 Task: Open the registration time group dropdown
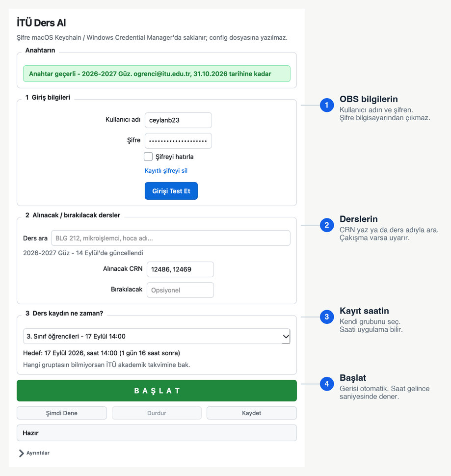pyautogui.click(x=157, y=336)
